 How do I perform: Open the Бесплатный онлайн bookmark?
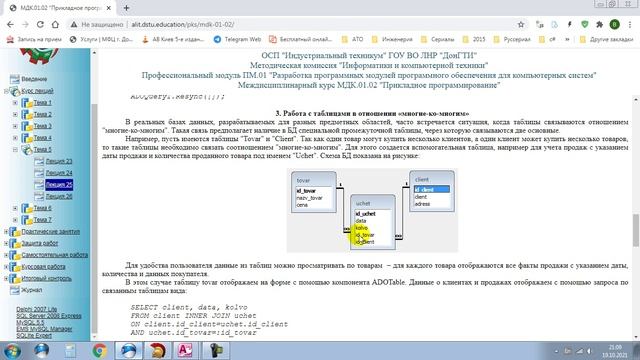pos(300,39)
